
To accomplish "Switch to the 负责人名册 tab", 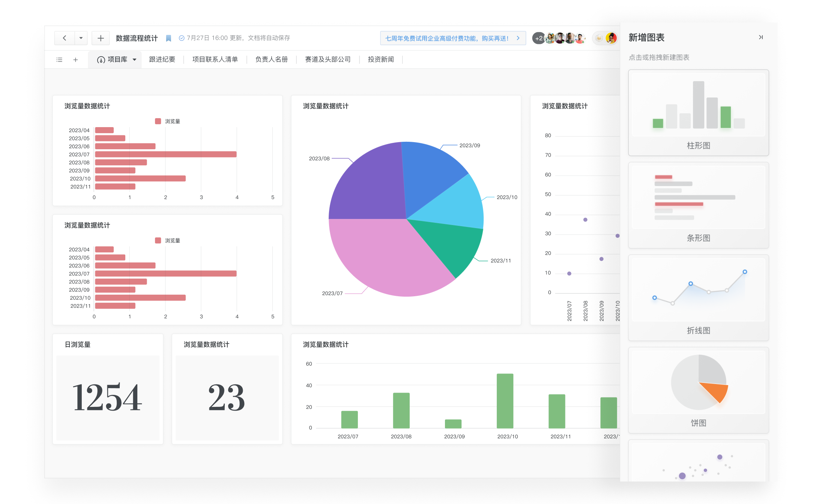I will point(271,59).
